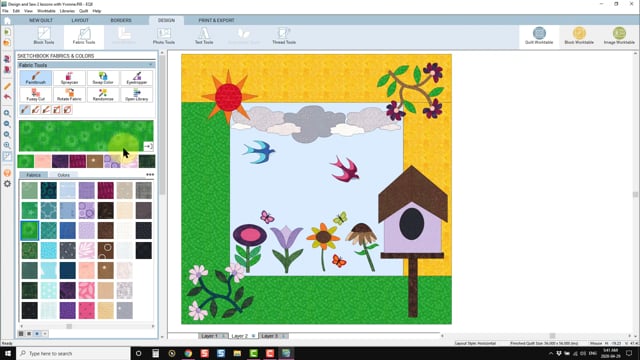The height and width of the screenshot is (360, 640).
Task: Click the orange help icon above the gear
Action: pos(7,173)
